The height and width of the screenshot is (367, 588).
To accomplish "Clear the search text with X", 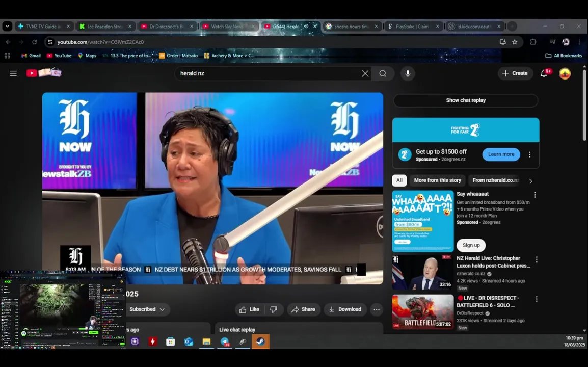I will (x=365, y=73).
